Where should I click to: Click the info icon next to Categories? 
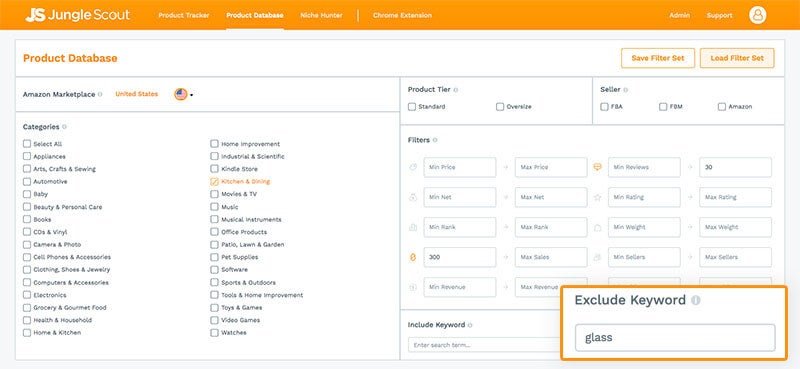(64, 127)
